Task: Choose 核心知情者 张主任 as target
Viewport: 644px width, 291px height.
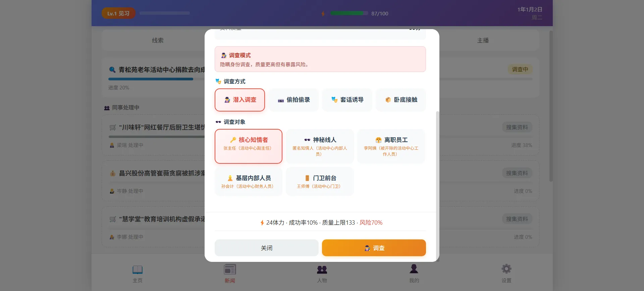Action: (x=249, y=146)
